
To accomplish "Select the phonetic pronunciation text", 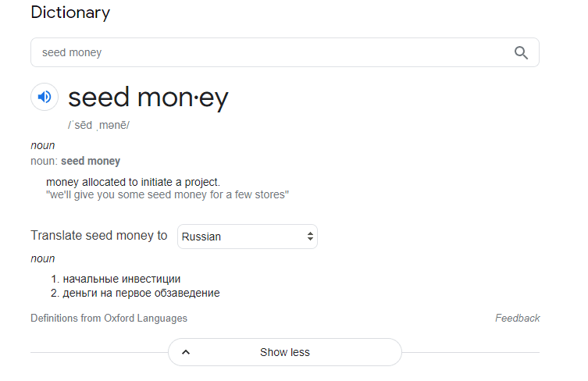I will (x=98, y=125).
